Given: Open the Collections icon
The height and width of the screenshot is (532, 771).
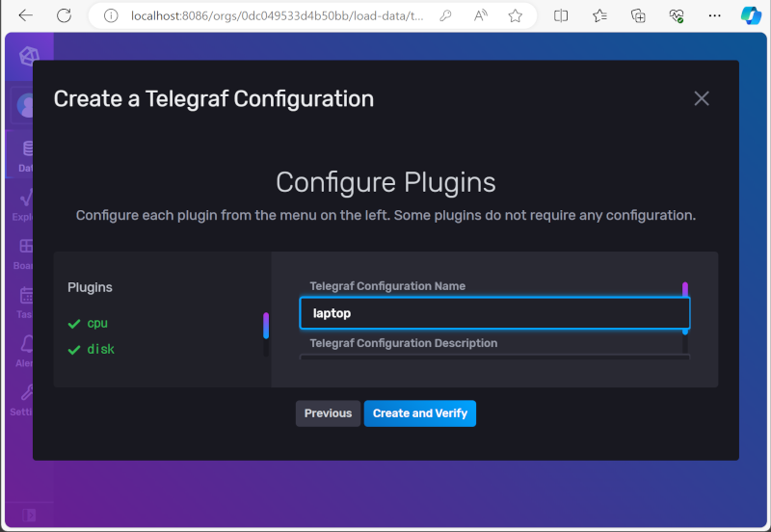Looking at the screenshot, I should point(638,16).
